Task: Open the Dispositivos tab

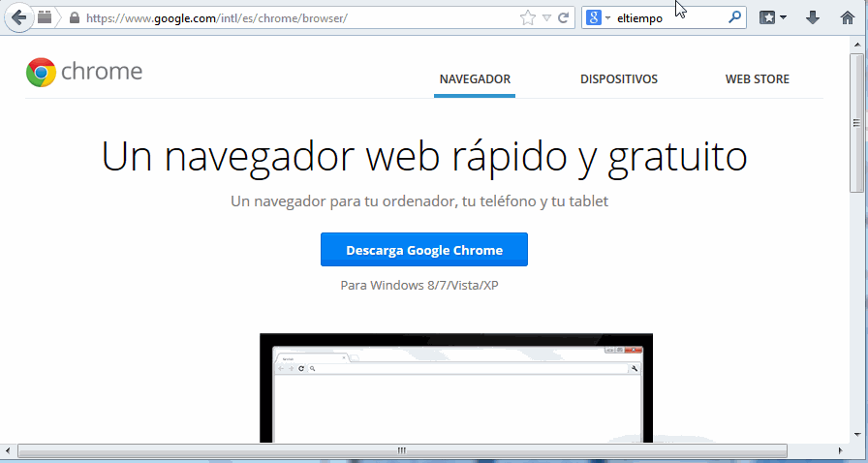Action: click(619, 79)
